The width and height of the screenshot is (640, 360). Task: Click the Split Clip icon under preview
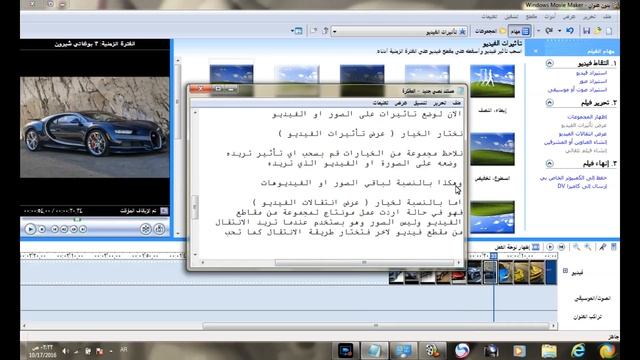[146, 229]
